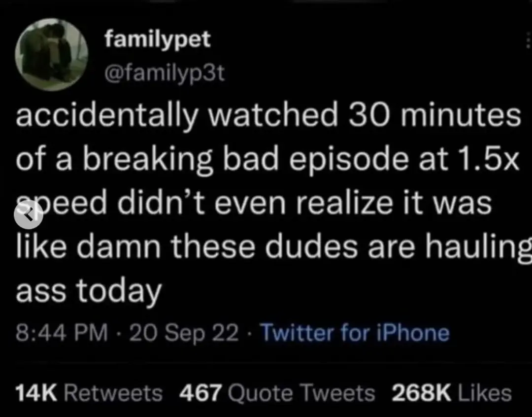Click the 20 Sep 22 date
This screenshot has height=417, width=532.
click(x=184, y=332)
